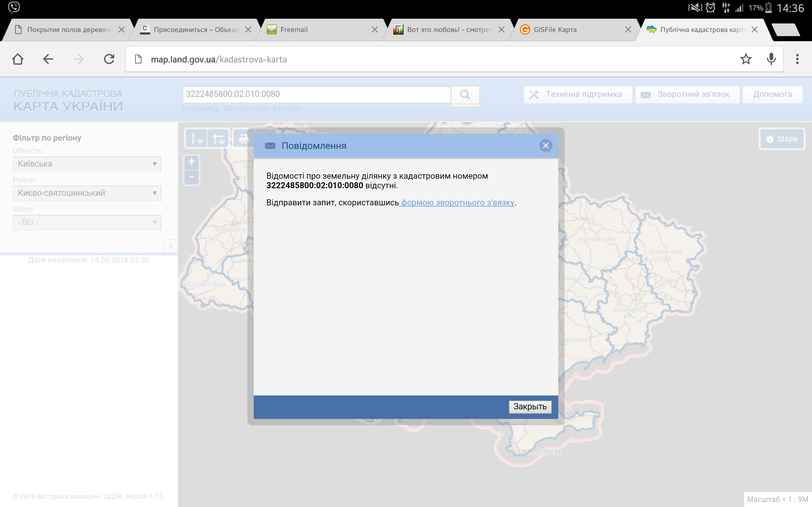Open the Шари layers button
Image resolution: width=812 pixels, height=507 pixels.
coord(782,139)
